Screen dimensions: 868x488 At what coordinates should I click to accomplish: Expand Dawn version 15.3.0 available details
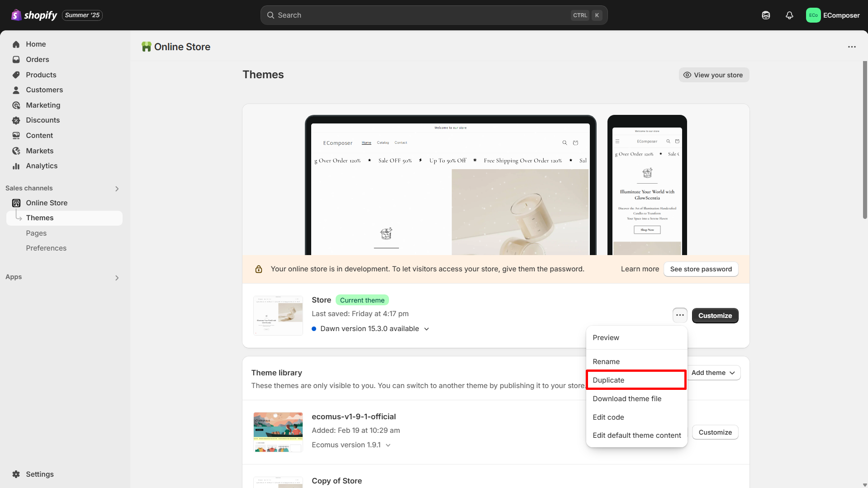(x=427, y=329)
